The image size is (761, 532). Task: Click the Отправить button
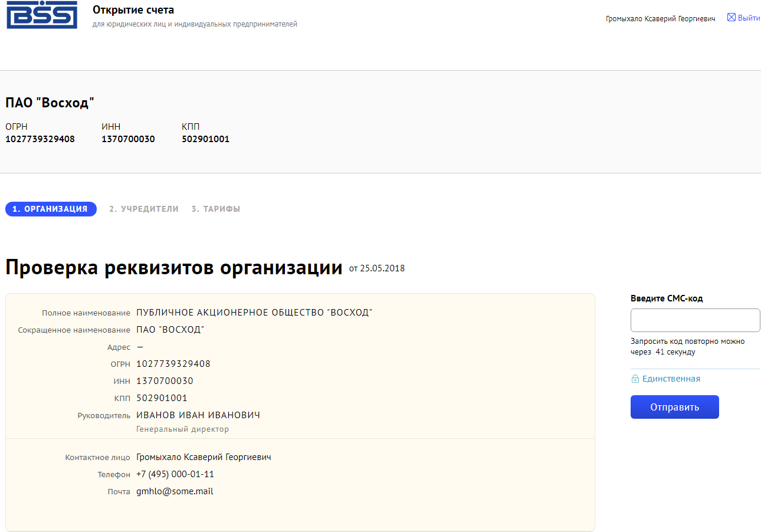(675, 407)
